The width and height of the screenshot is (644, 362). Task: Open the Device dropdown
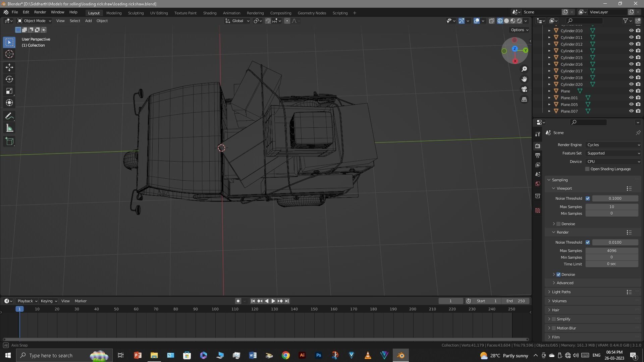tap(613, 162)
